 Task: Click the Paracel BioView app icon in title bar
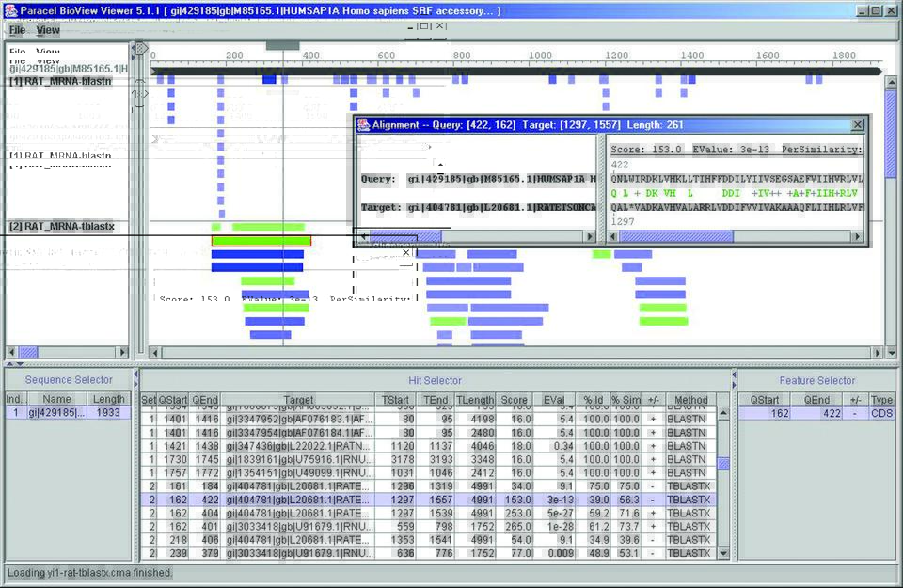click(x=9, y=10)
